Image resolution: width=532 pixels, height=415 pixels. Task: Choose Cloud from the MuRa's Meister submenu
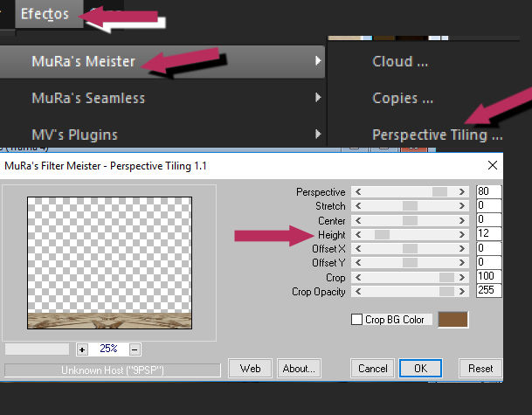tap(399, 62)
